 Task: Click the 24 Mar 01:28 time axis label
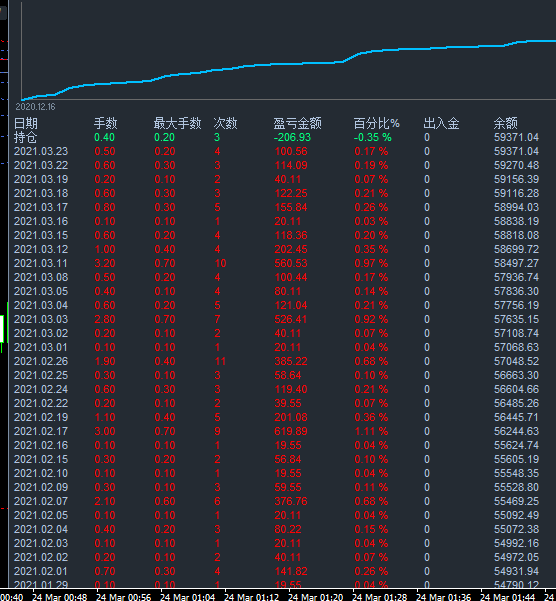(x=379, y=597)
